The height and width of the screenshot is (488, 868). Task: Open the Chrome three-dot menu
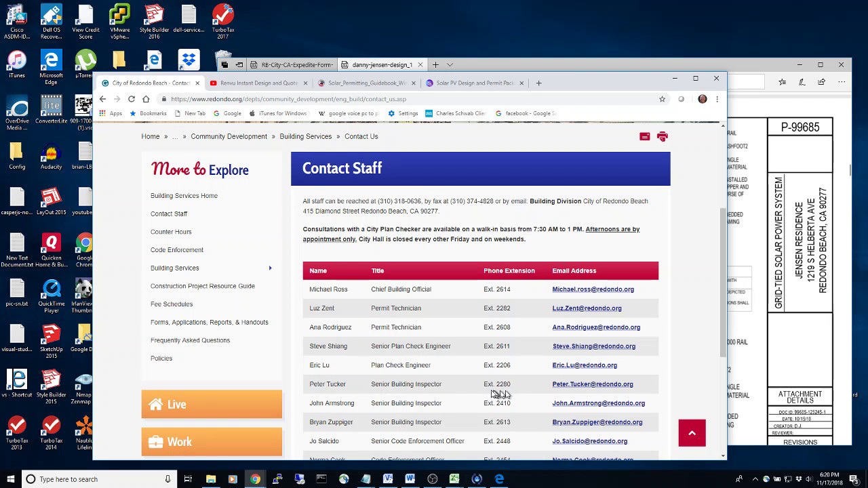pyautogui.click(x=717, y=99)
